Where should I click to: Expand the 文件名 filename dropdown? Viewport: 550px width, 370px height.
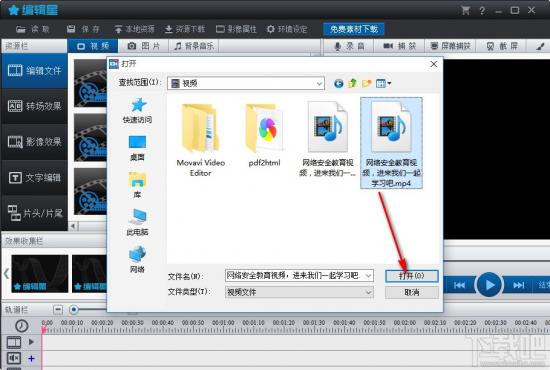point(368,276)
